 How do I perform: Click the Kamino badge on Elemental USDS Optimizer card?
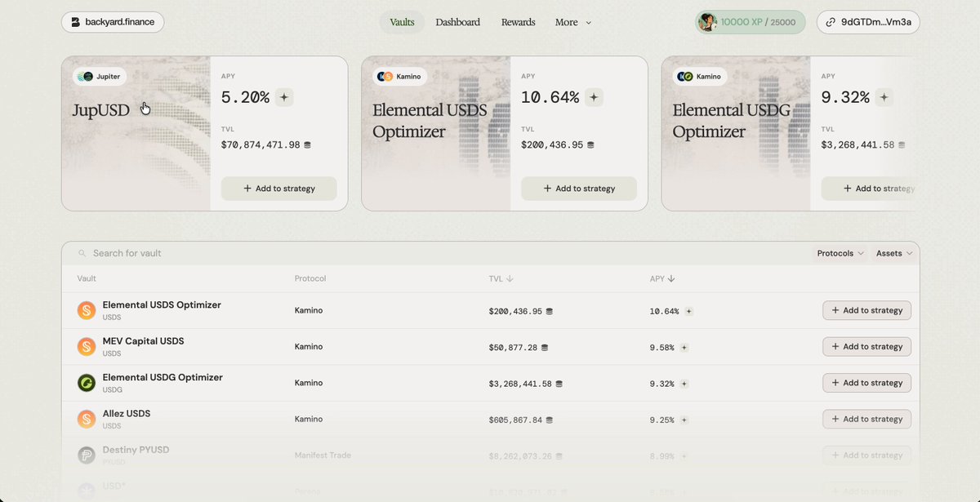pyautogui.click(x=399, y=77)
